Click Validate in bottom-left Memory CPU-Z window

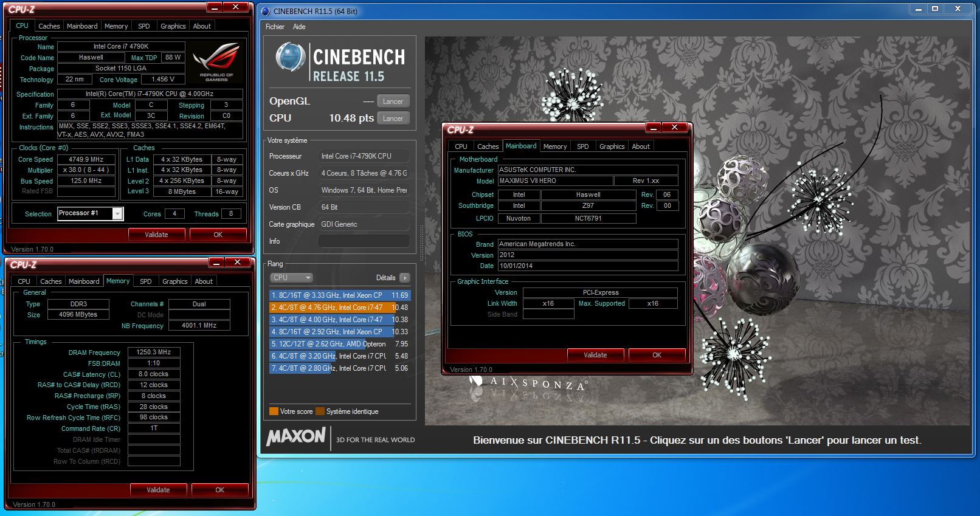pos(158,490)
